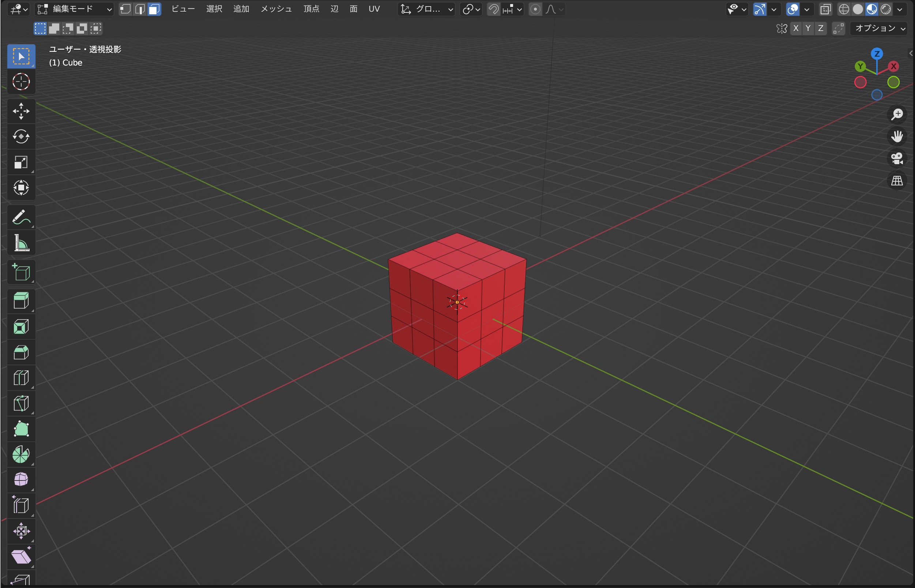Screen dimensions: 915x588
Task: Toggle X axis mirror
Action: 796,28
